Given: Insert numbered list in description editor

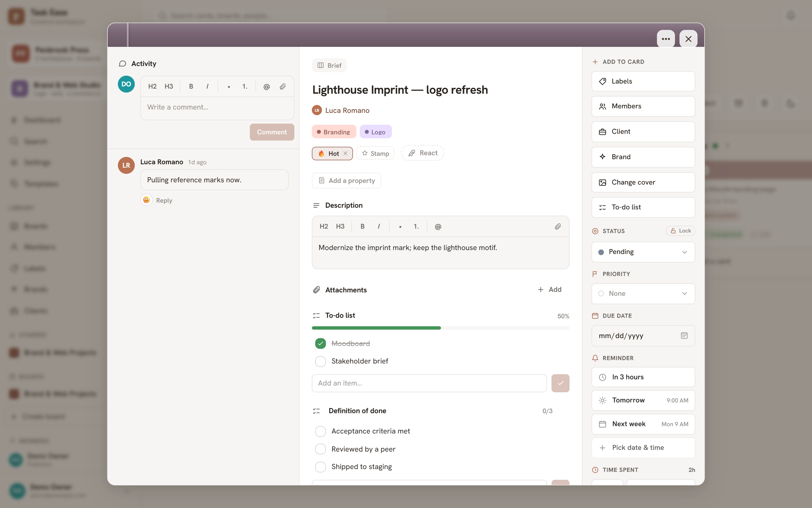Looking at the screenshot, I should click(x=416, y=226).
